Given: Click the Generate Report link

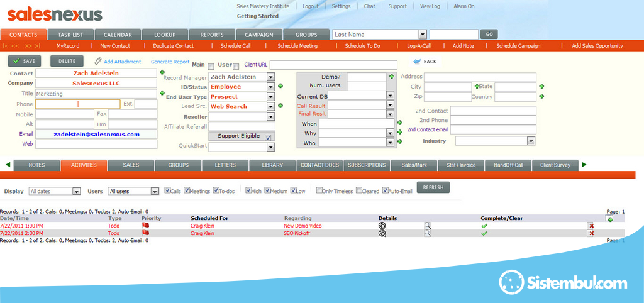Looking at the screenshot, I should point(170,62).
